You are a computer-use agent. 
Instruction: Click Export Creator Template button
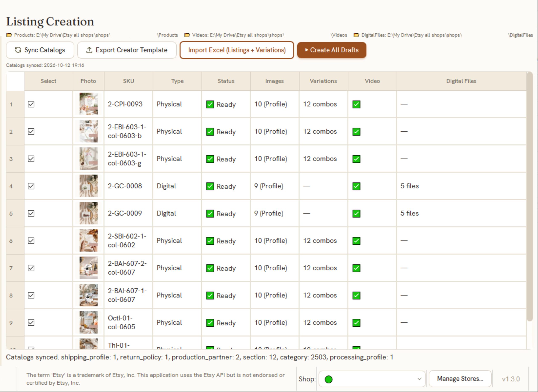pos(127,50)
